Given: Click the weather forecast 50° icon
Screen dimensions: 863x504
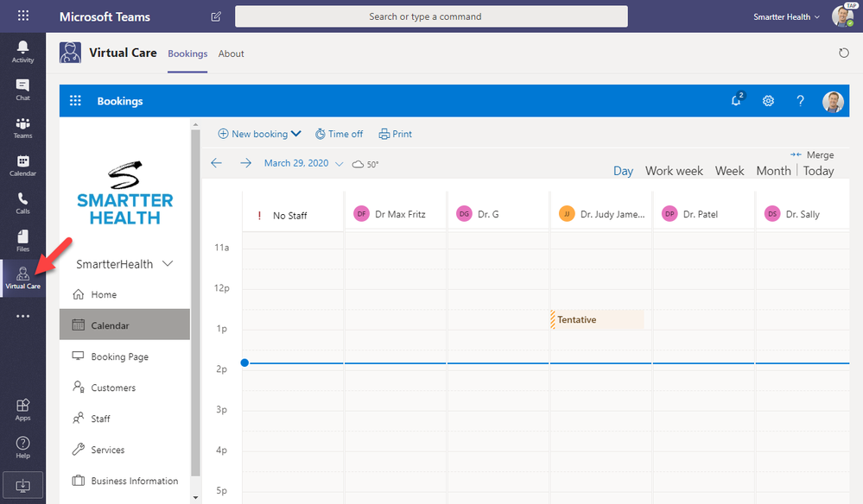Looking at the screenshot, I should coord(365,164).
